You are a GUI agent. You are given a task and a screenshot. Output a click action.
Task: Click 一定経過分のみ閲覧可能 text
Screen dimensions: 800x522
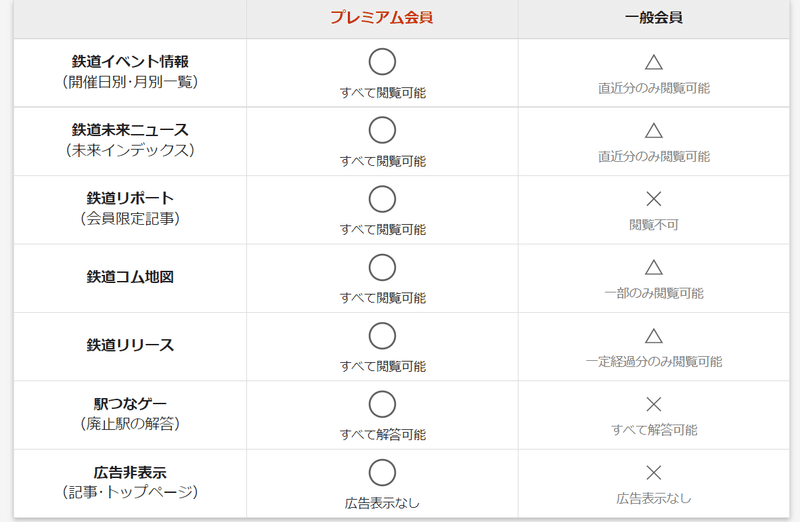tap(654, 361)
